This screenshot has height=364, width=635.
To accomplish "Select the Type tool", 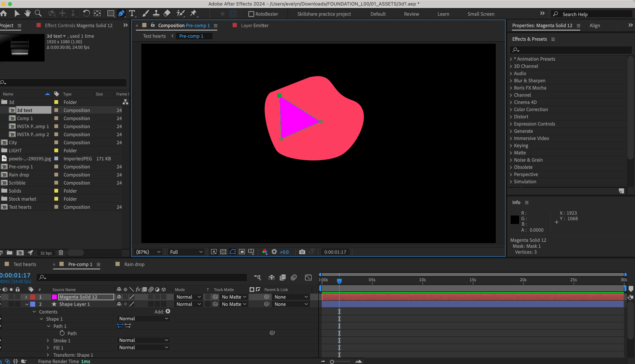I will pos(132,14).
